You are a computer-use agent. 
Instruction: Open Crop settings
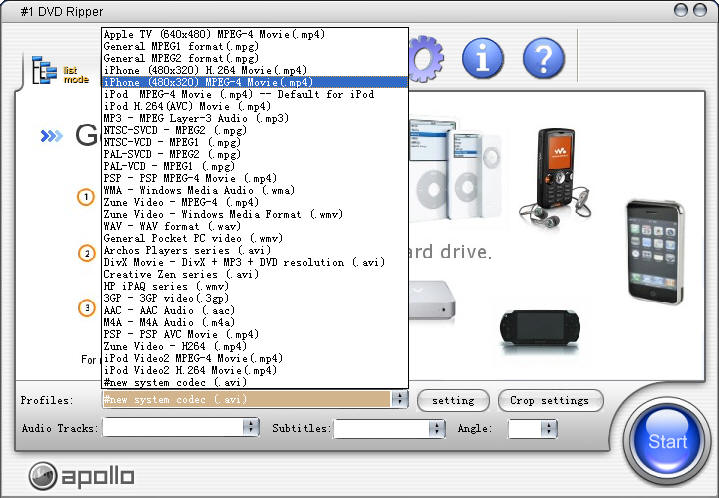(x=550, y=401)
